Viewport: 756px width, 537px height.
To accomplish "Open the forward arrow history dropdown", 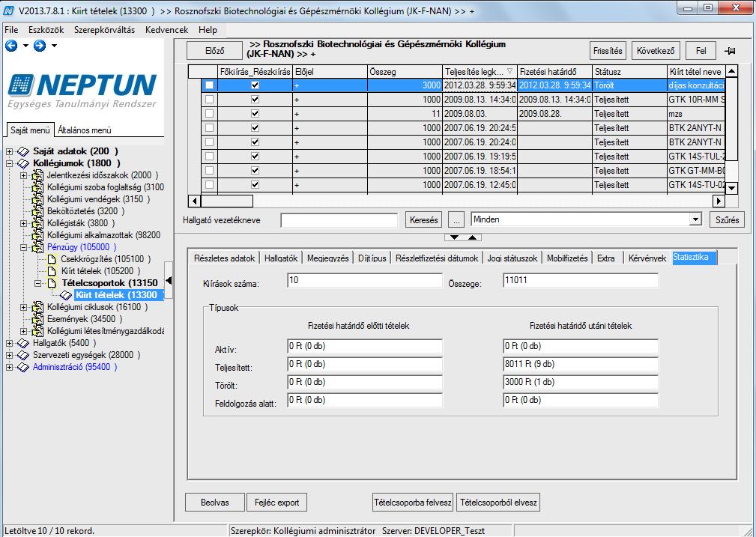I will tap(54, 46).
